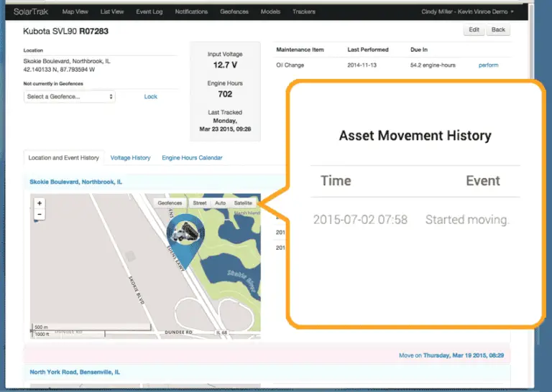
Task: Open Map View from the navigation bar
Action: coord(75,11)
